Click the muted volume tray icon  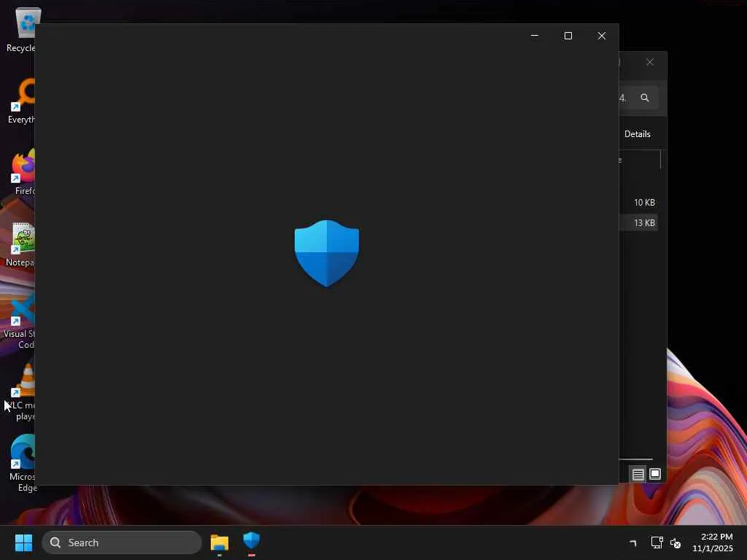[x=675, y=542]
